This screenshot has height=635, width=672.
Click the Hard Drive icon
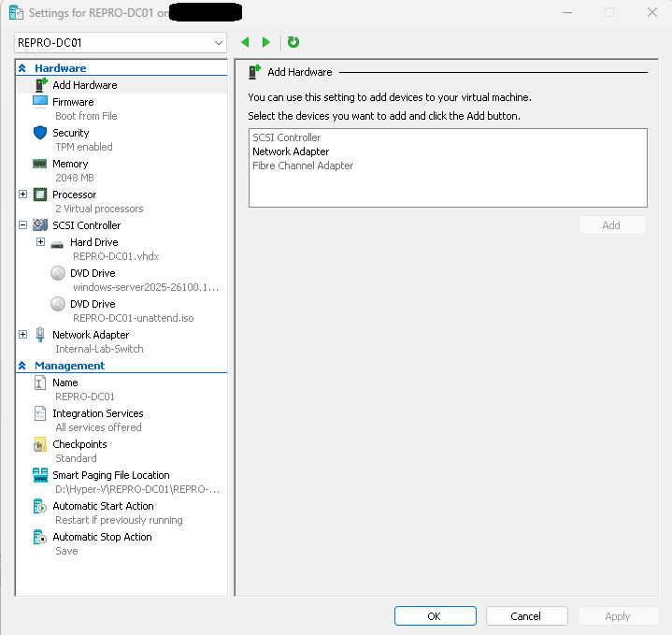pyautogui.click(x=57, y=245)
